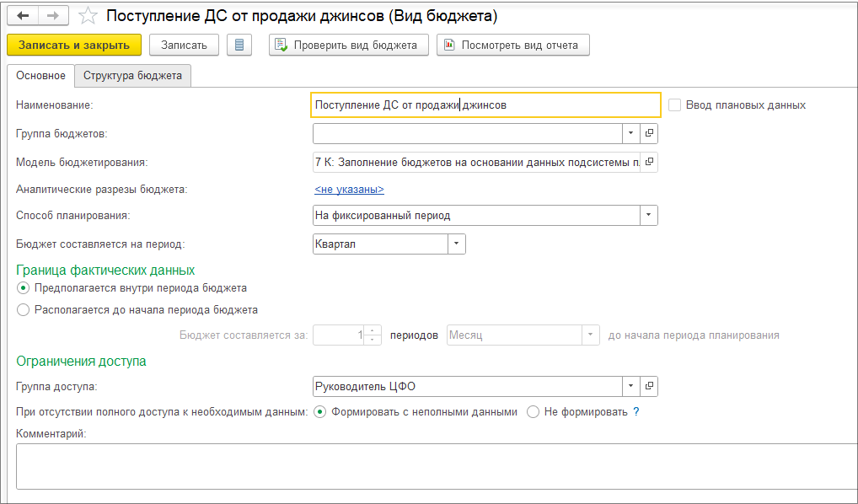Image resolution: width=858 pixels, height=504 pixels.
Task: Open the budget group selection form icon
Action: click(649, 133)
